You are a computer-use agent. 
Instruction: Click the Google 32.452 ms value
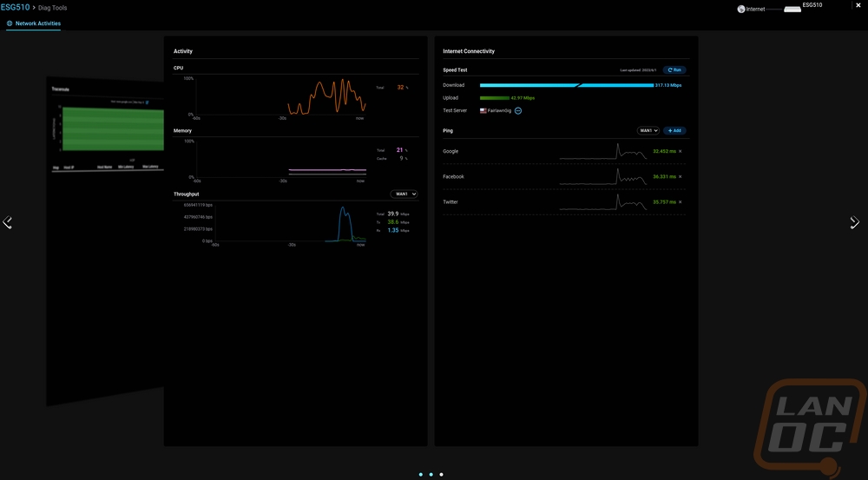click(x=664, y=151)
